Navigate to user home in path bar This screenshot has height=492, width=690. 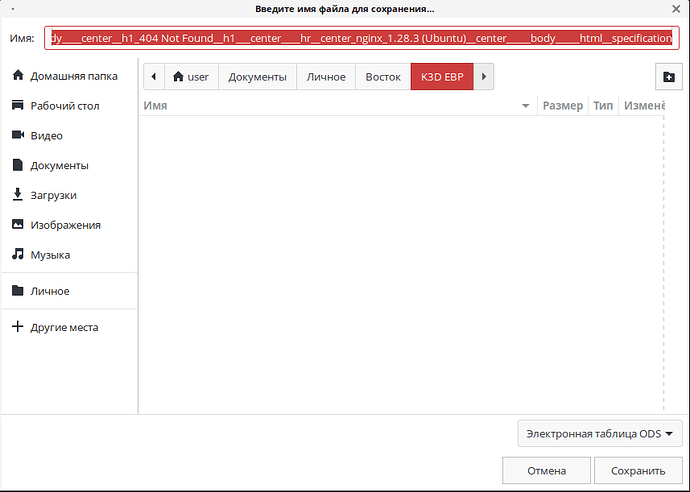pyautogui.click(x=191, y=77)
